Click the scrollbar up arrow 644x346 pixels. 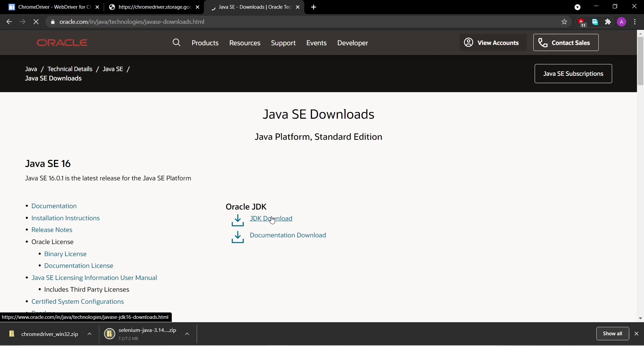641,34
